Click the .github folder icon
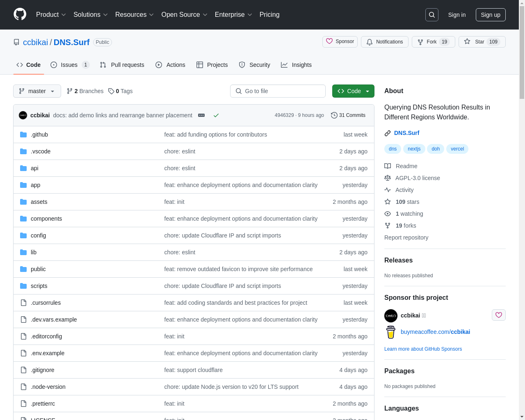Screen dimensions: 525x420 coord(23,135)
